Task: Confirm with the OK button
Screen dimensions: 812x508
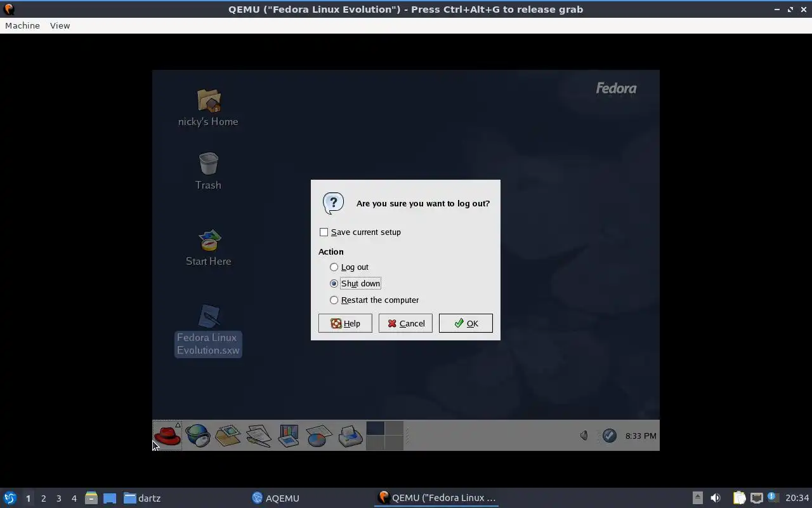Action: 466,323
